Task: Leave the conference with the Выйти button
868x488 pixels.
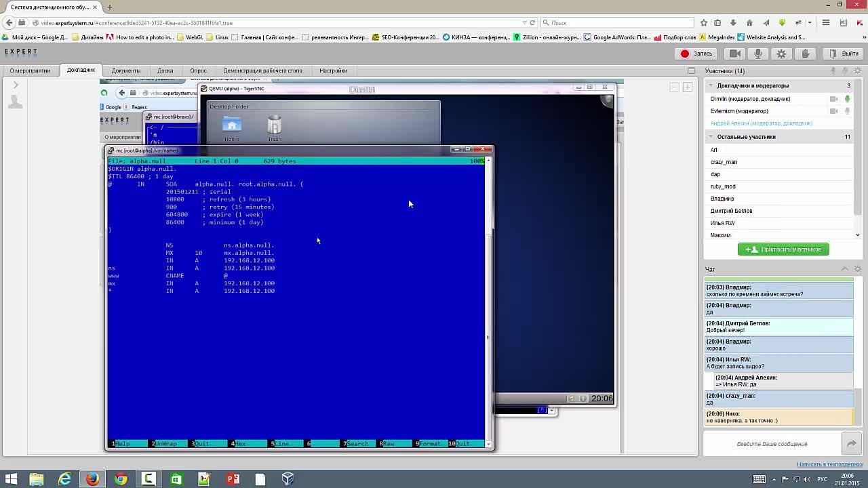Action: click(843, 54)
